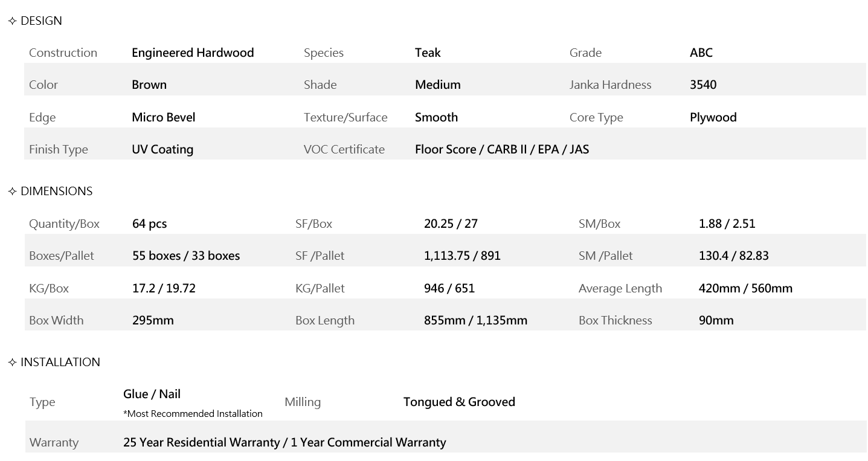Click the Micro Bevel edge value
Image resolution: width=868 pixels, height=461 pixels.
point(163,117)
